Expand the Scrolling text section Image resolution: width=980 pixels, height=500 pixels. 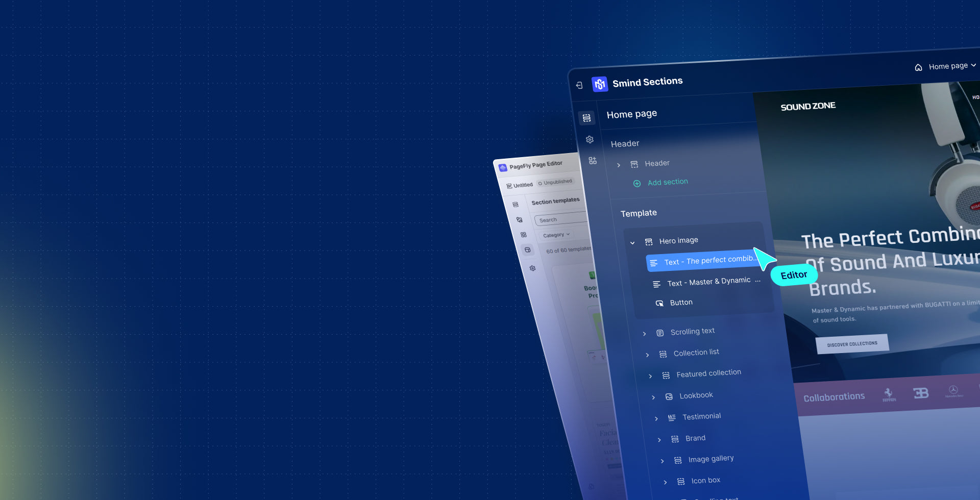(644, 334)
